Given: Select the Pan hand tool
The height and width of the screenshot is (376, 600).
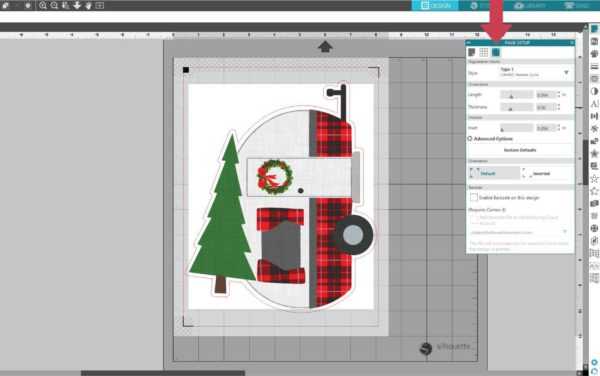Looking at the screenshot, I should (88, 5).
